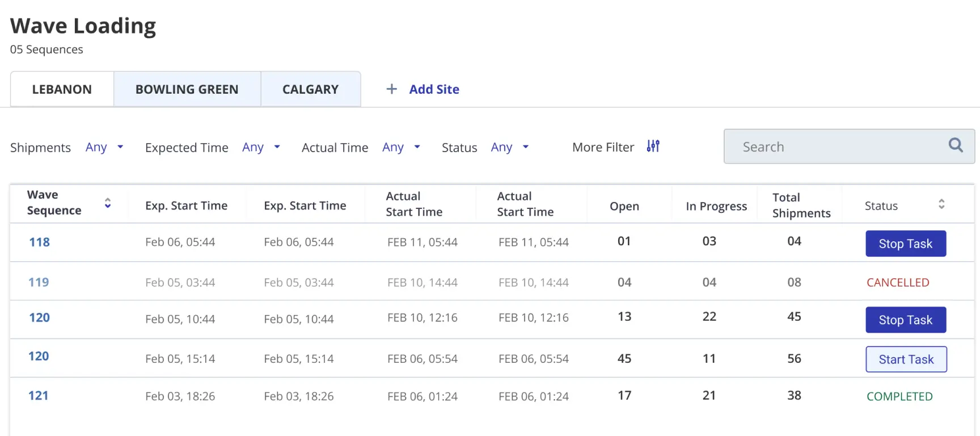The width and height of the screenshot is (980, 436).
Task: Click the Total Shipments column header
Action: (x=801, y=205)
